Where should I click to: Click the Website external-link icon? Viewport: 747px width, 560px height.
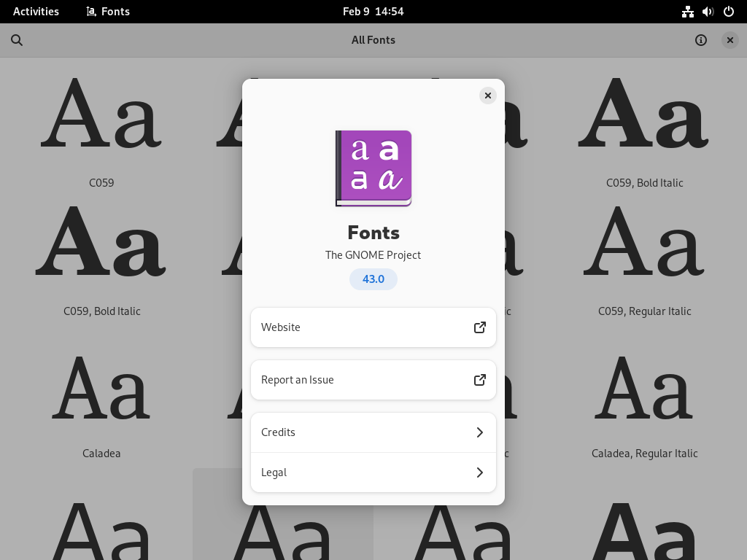coord(480,327)
